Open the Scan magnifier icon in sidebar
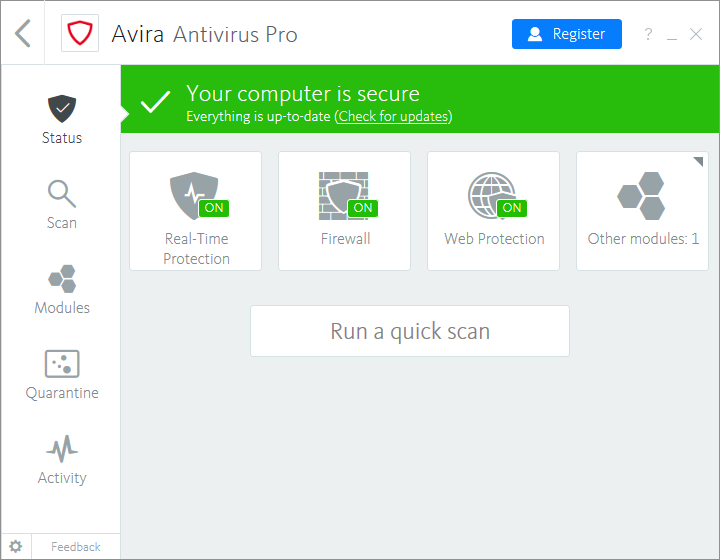720x560 pixels. point(61,194)
